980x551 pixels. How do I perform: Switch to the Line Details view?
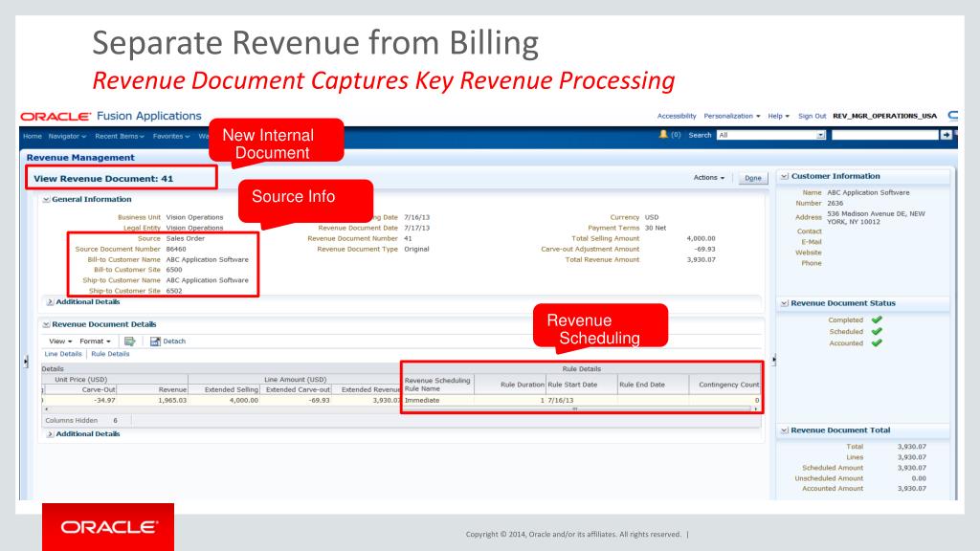coord(63,354)
